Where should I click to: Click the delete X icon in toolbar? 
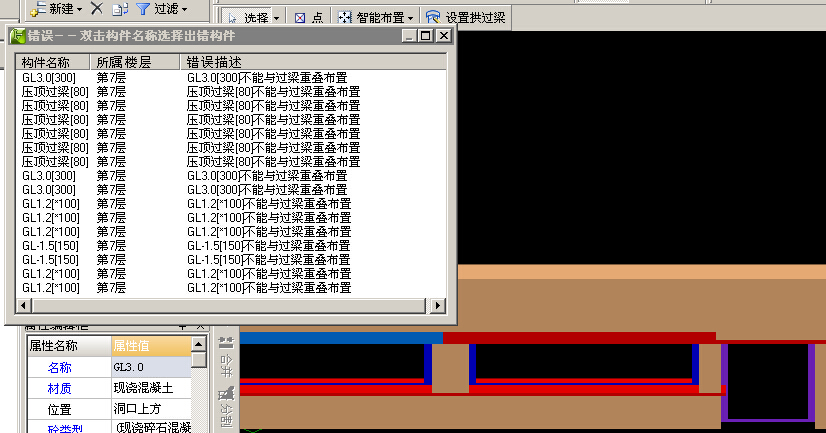(97, 9)
